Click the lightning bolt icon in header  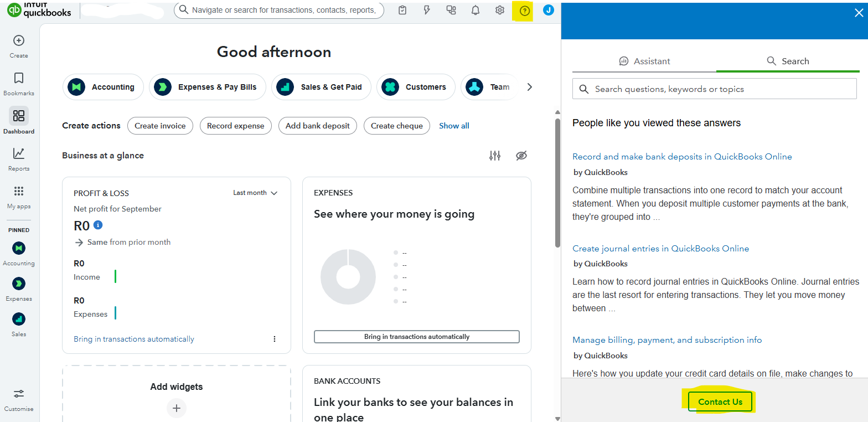(x=427, y=11)
